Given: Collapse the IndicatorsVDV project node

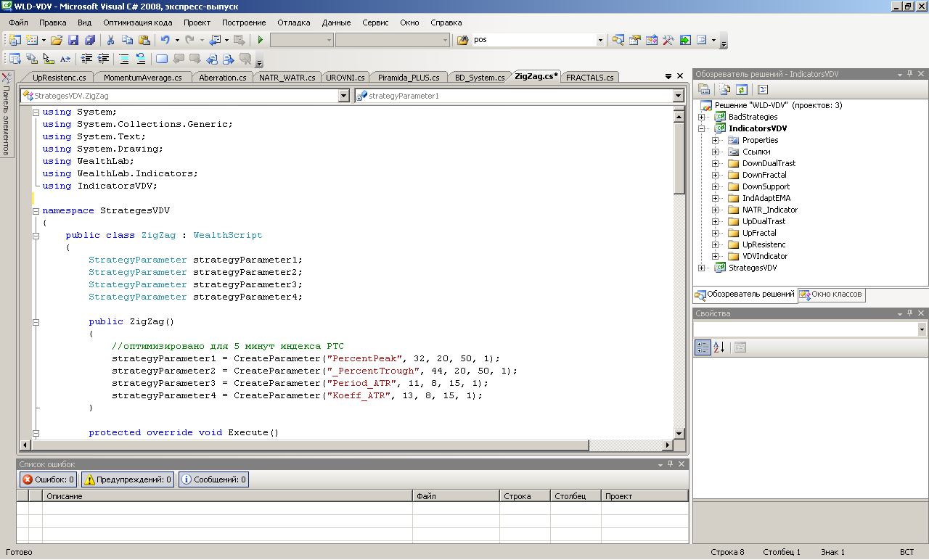Looking at the screenshot, I should pos(702,128).
